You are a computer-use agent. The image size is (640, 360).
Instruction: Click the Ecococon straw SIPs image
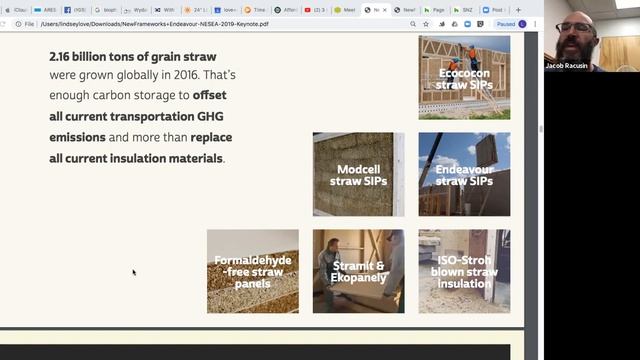pyautogui.click(x=464, y=78)
